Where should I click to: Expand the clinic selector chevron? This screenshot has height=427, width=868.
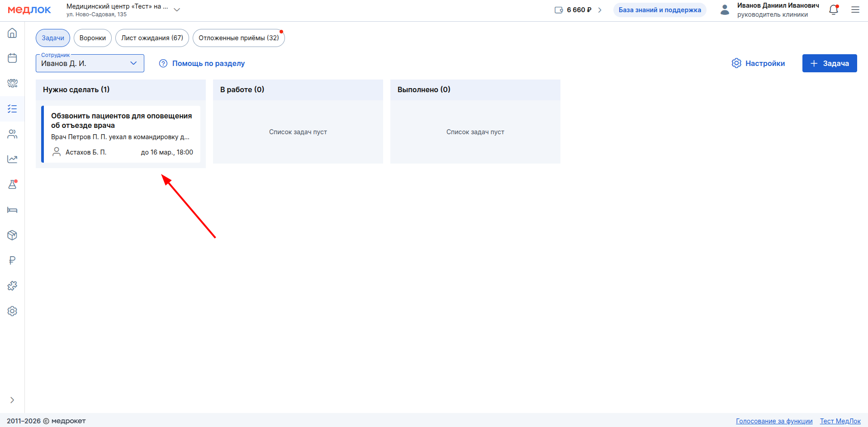[x=177, y=10]
